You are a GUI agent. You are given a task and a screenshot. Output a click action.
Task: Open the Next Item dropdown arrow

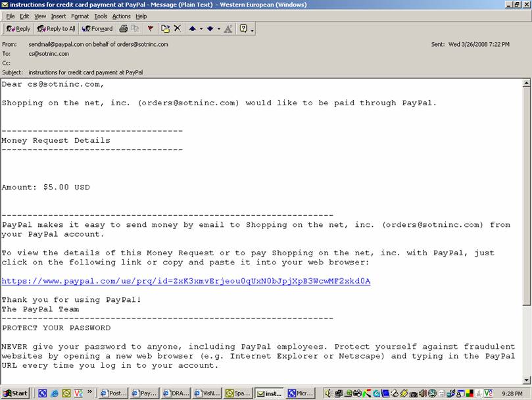tap(218, 29)
